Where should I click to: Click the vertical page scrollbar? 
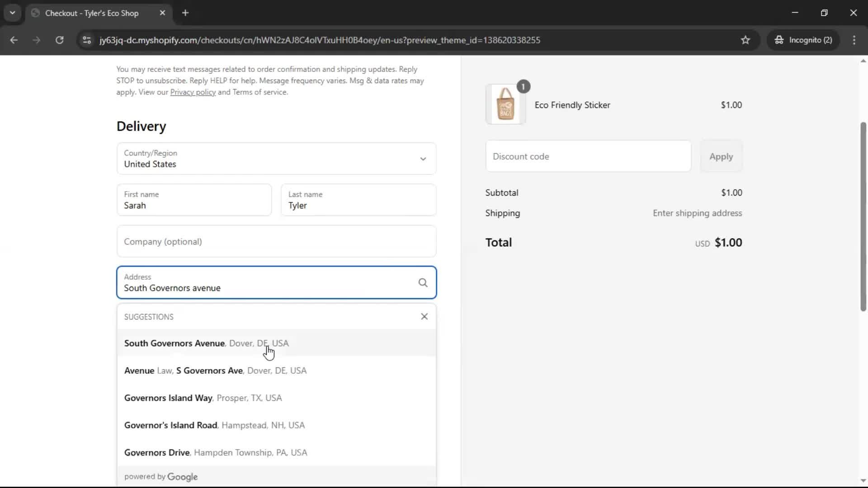862,217
